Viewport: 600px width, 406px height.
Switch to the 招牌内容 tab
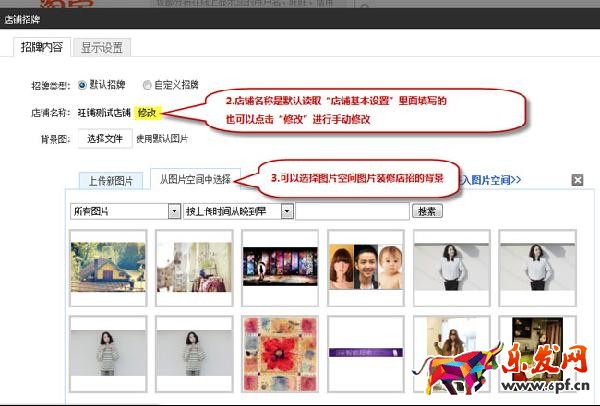[x=42, y=48]
